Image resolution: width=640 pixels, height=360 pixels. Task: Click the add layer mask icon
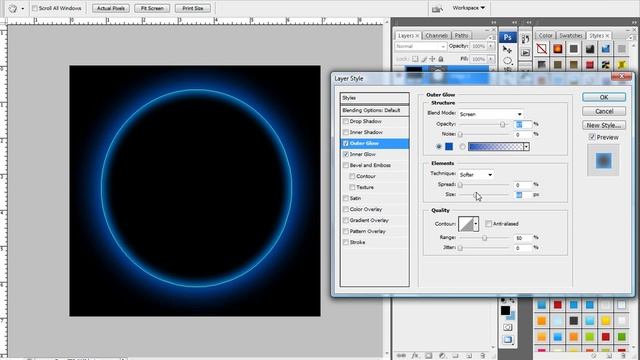429,356
